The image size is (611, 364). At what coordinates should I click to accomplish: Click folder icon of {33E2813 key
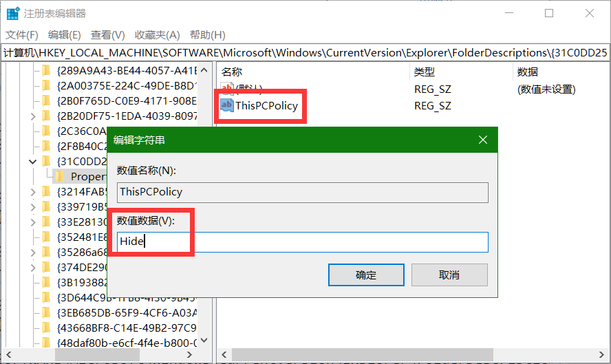pyautogui.click(x=46, y=222)
